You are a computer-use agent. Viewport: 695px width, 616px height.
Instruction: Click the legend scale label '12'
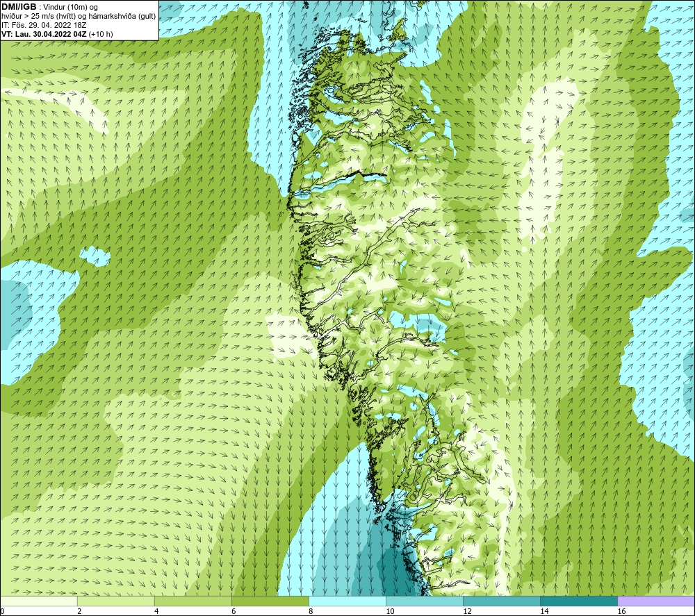click(x=467, y=611)
